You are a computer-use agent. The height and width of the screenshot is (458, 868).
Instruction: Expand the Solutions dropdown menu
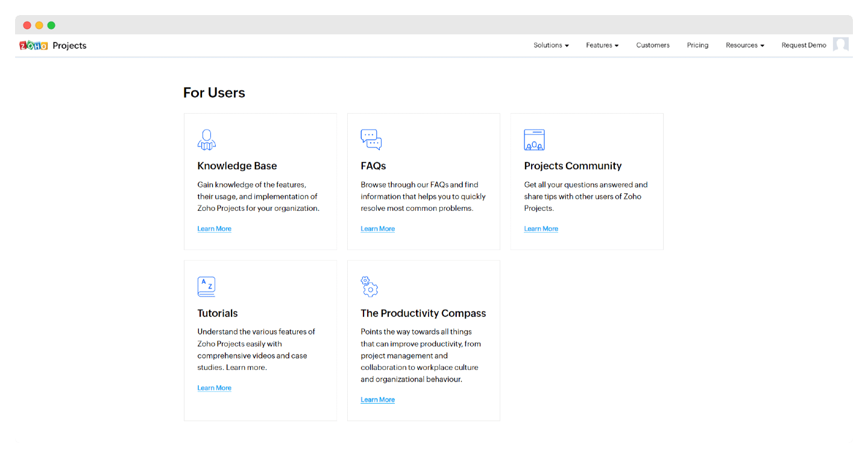tap(551, 45)
